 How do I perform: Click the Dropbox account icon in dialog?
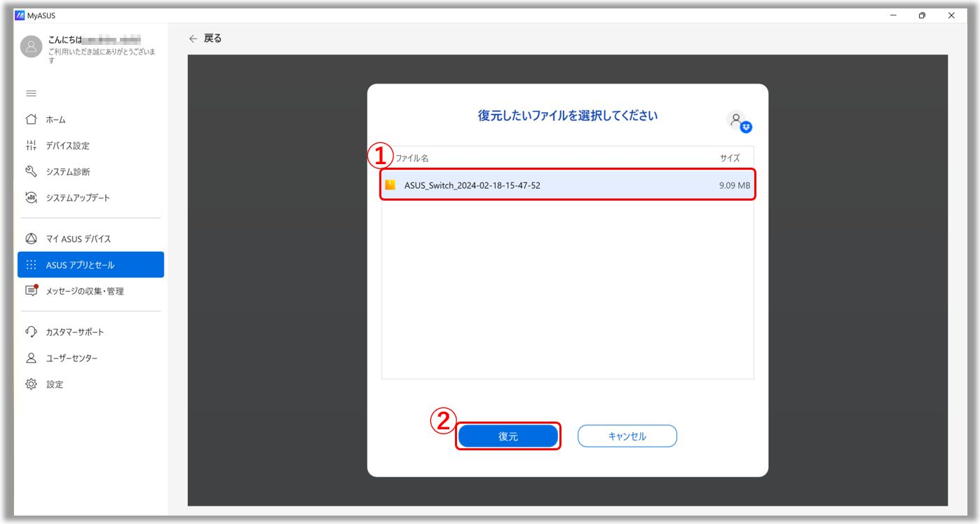click(739, 122)
